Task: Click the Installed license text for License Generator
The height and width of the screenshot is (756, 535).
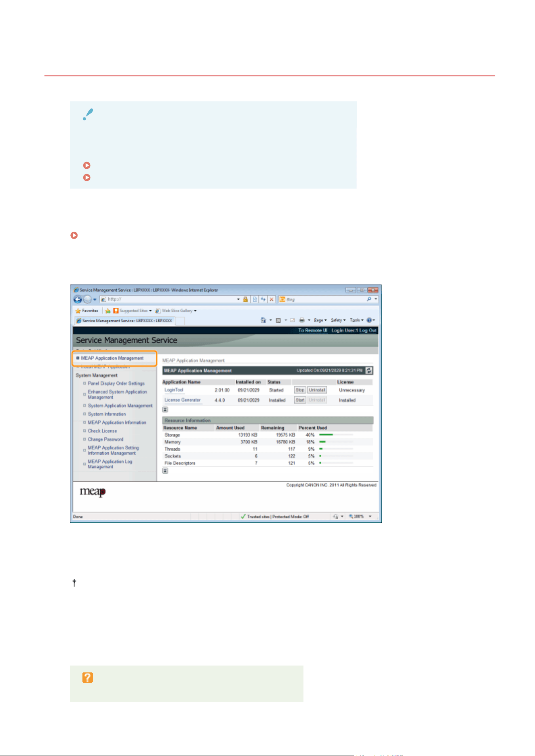Action: point(347,400)
